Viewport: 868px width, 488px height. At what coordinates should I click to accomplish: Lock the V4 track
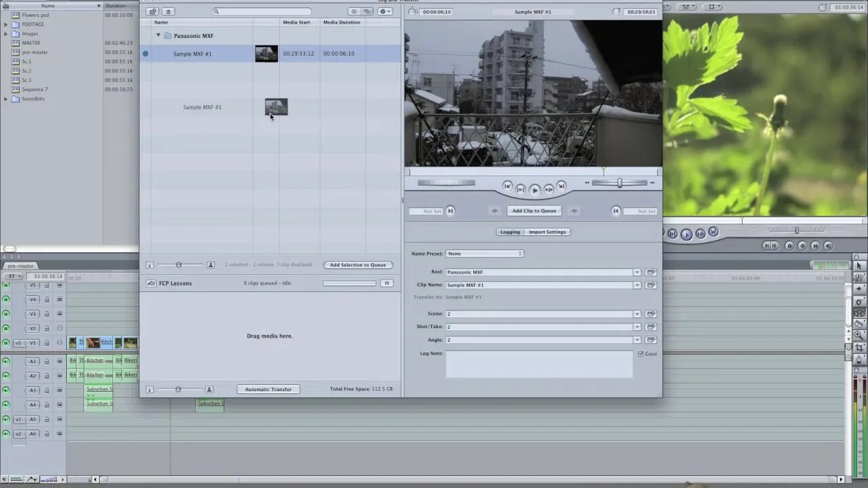(x=47, y=300)
